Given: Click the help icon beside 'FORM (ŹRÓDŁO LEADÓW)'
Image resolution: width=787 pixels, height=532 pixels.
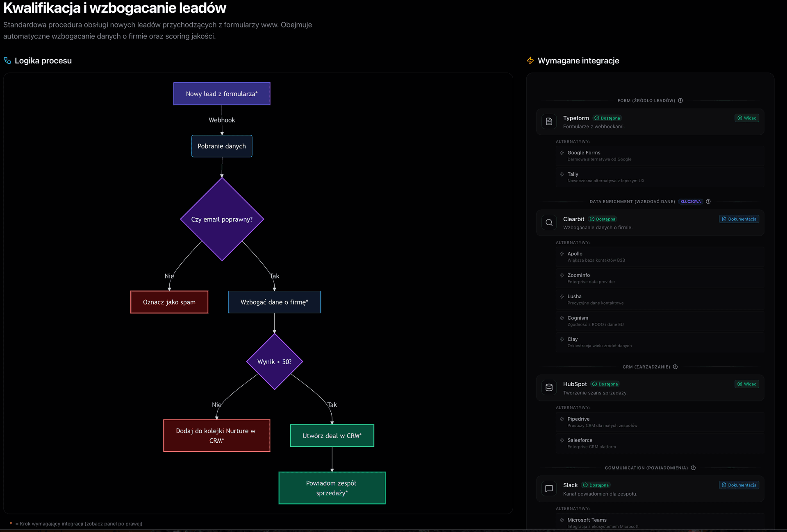Looking at the screenshot, I should click(x=681, y=100).
